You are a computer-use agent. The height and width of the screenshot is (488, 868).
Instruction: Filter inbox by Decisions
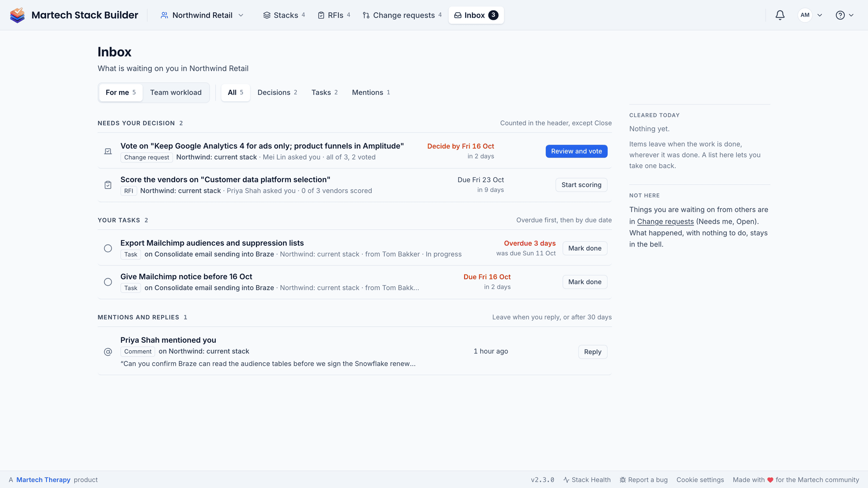277,92
